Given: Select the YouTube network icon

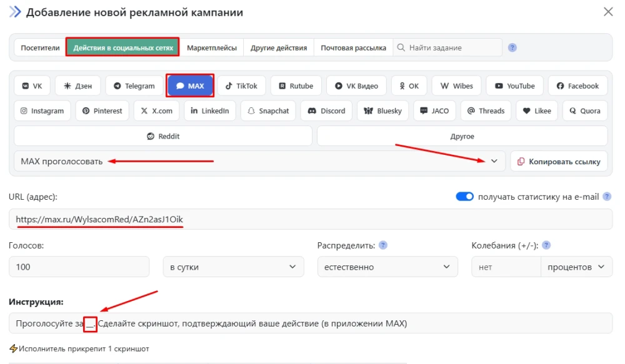Looking at the screenshot, I should 514,86.
